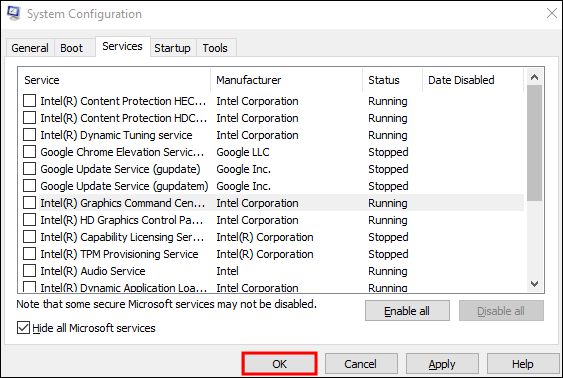Close the System Configuration window
The image size is (563, 378).
pos(552,14)
